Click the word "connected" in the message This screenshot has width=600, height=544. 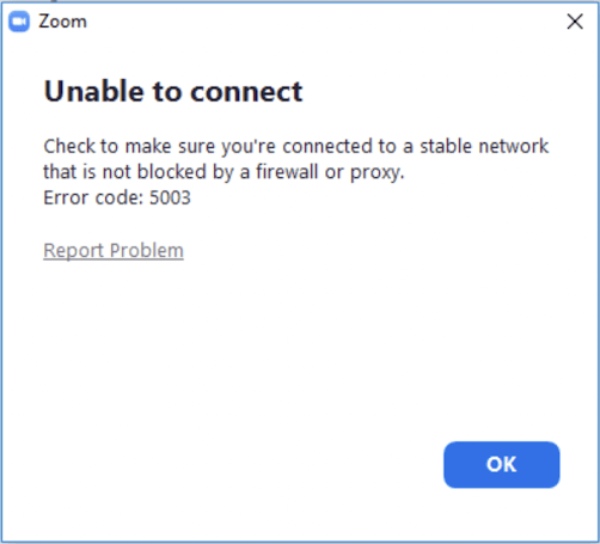coord(334,146)
